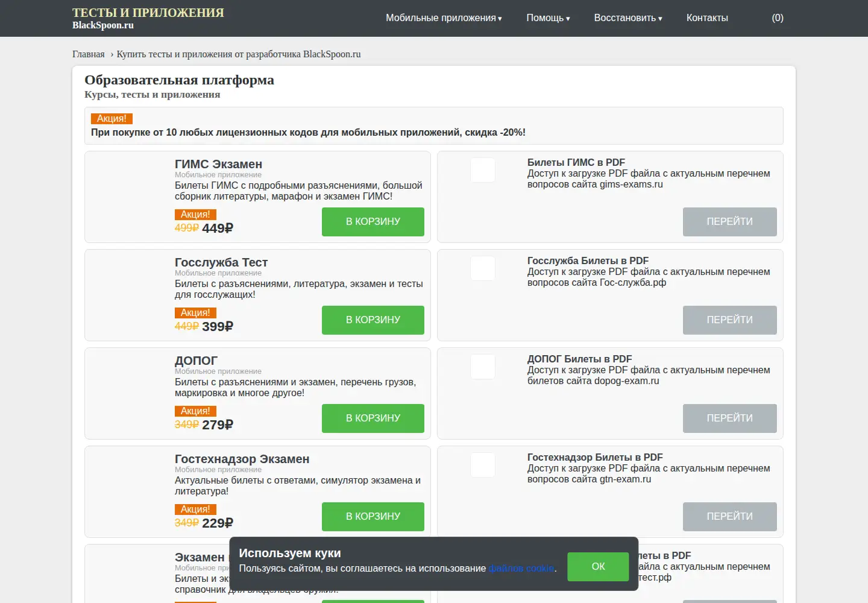This screenshot has width=868, height=603.
Task: Click ПЕРЕЙТИ for Гостехнадзор Билеты в PDF
Action: point(730,517)
